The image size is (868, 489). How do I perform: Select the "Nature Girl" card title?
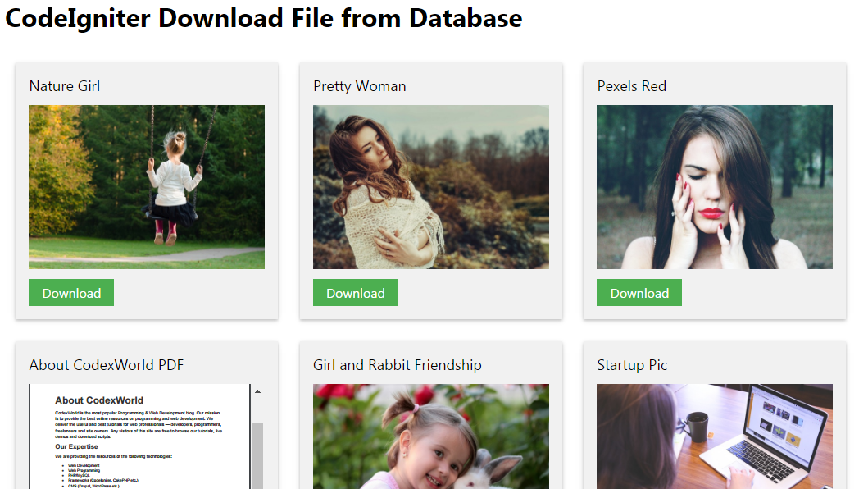(x=65, y=86)
